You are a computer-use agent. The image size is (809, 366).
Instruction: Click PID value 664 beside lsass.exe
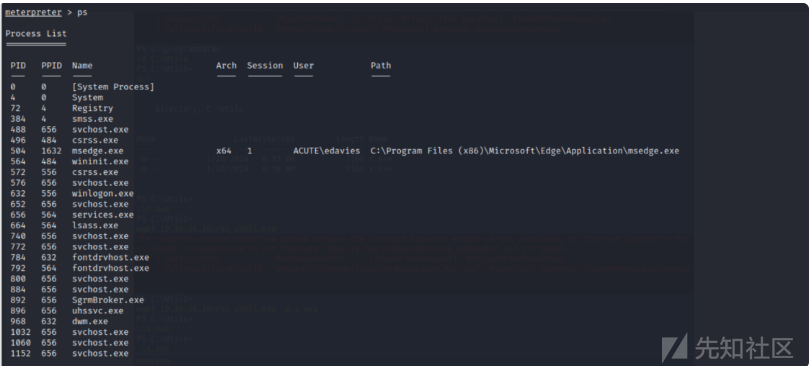(18, 226)
